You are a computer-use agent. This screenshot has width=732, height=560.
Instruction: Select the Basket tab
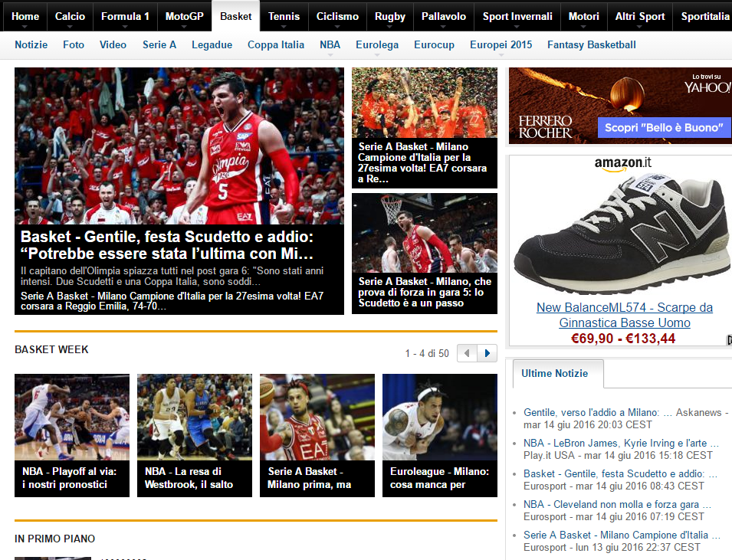[x=236, y=16]
